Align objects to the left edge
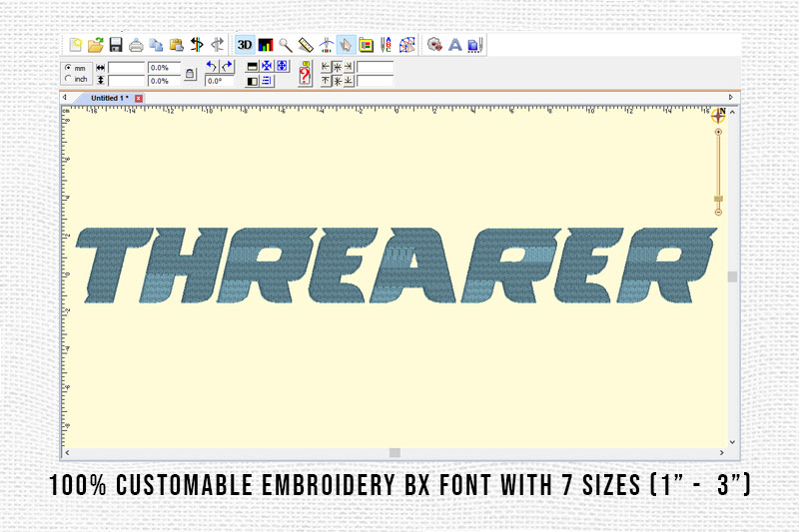The height and width of the screenshot is (532, 799). point(326,67)
